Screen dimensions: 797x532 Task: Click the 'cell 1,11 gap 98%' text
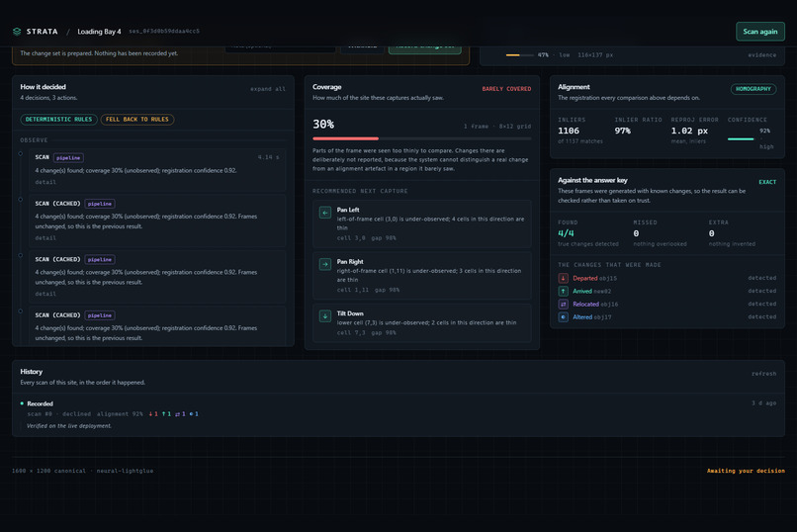pyautogui.click(x=368, y=290)
